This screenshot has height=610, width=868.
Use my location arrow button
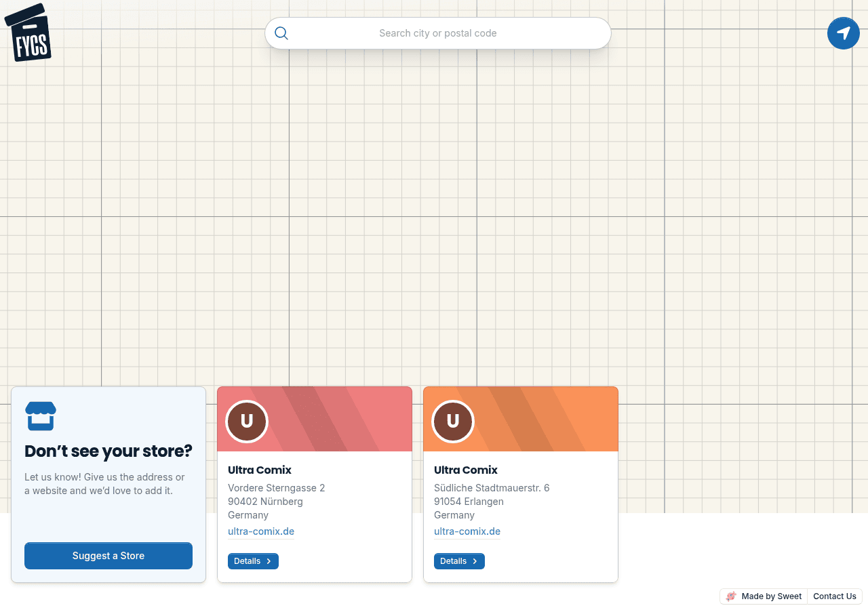click(844, 33)
